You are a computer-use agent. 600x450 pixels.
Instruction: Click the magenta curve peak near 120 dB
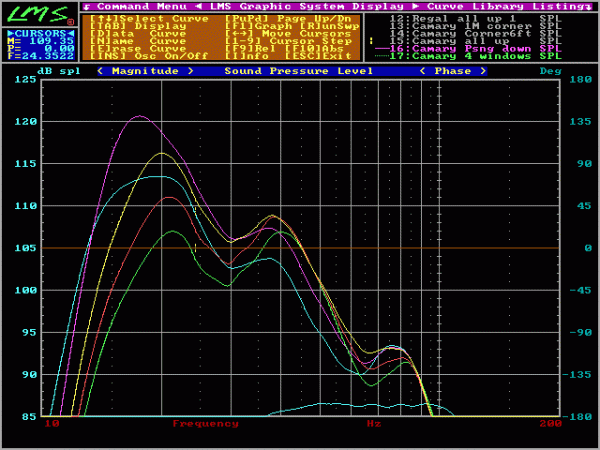coord(140,116)
